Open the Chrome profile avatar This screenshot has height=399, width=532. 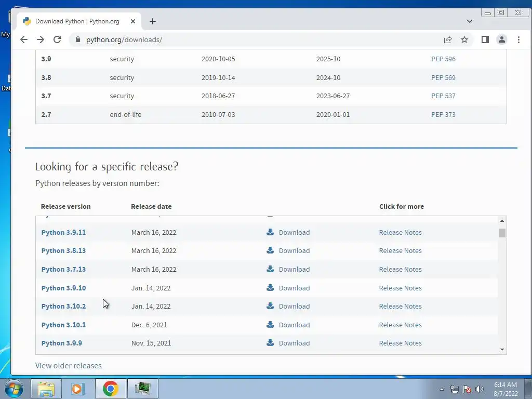click(502, 39)
